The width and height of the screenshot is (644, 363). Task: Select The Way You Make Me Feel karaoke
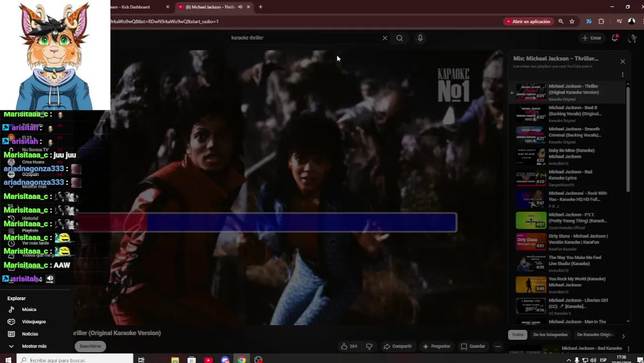click(567, 264)
